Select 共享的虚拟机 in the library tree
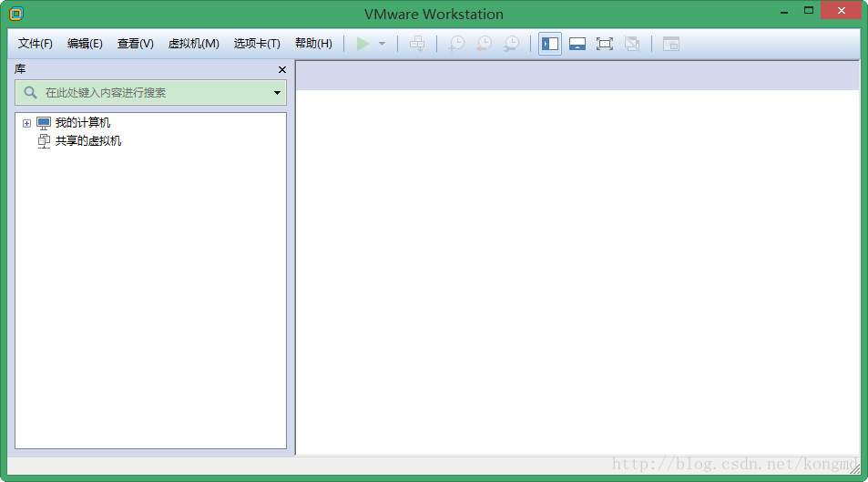 (x=88, y=140)
